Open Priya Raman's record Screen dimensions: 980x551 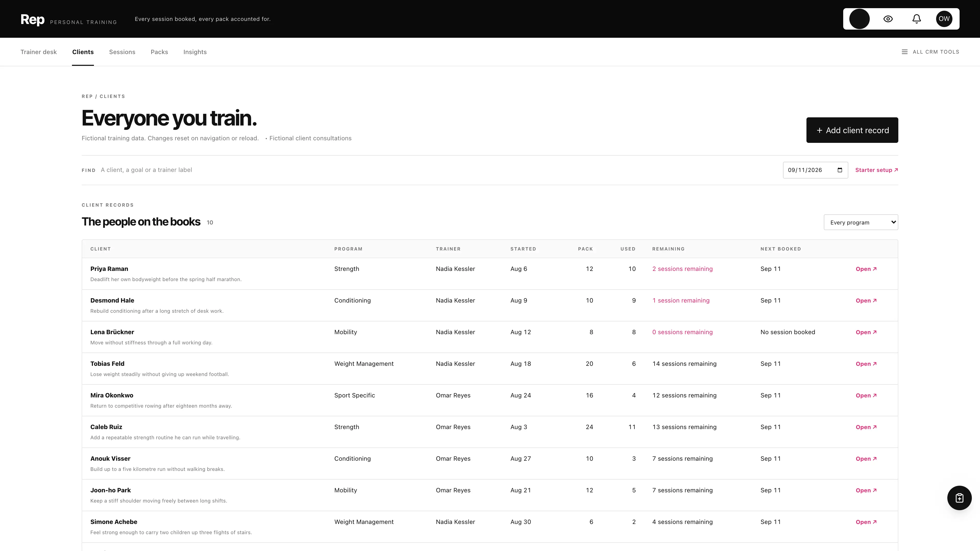[x=866, y=269]
